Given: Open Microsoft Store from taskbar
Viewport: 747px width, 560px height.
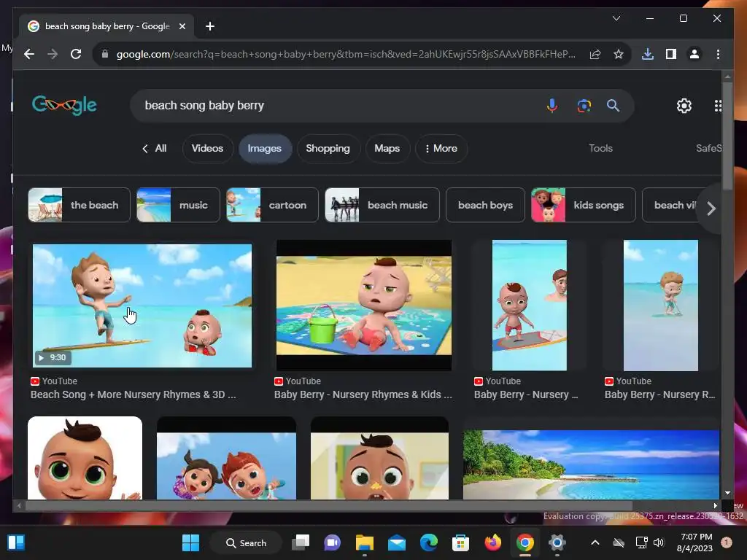Looking at the screenshot, I should coord(460,542).
